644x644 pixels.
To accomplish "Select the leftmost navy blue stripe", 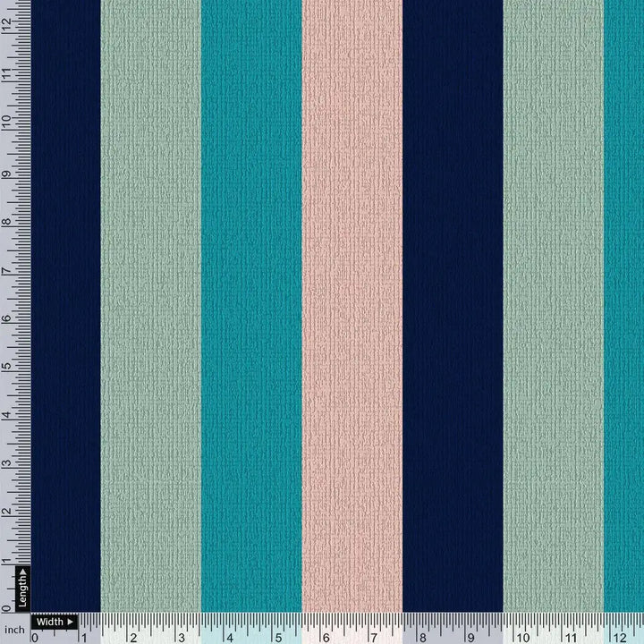I will tap(65, 304).
